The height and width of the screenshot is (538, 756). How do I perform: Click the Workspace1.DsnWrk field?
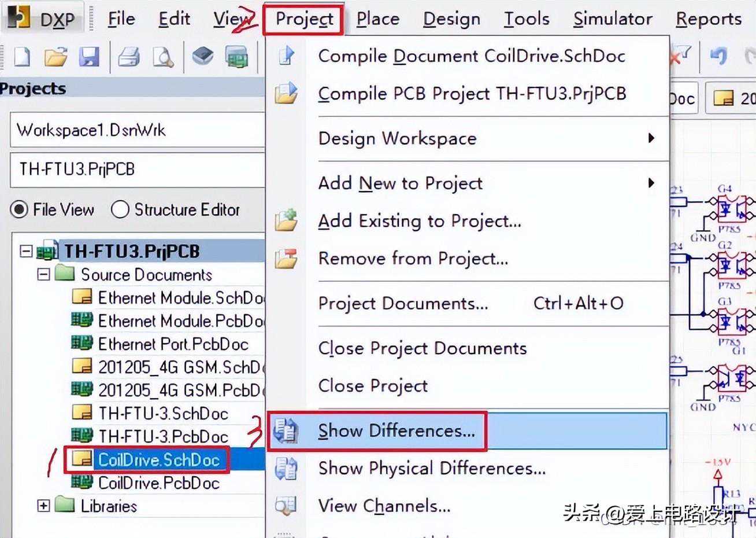click(137, 130)
